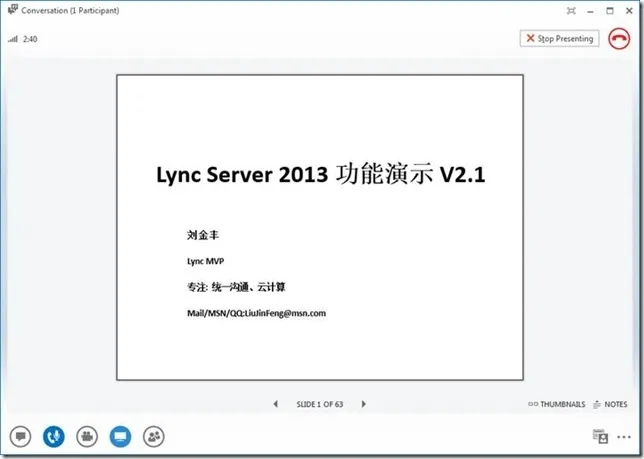Viewport: 644px width, 459px height.
Task: Close the Conversation window
Action: pyautogui.click(x=629, y=11)
